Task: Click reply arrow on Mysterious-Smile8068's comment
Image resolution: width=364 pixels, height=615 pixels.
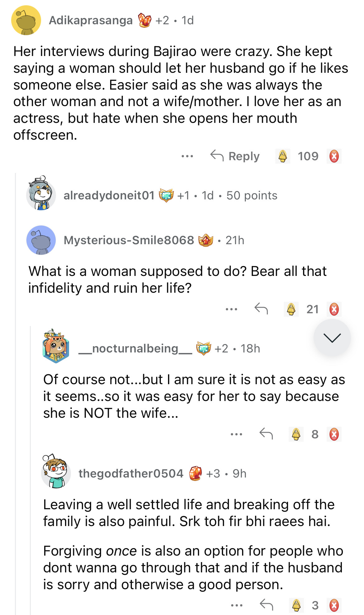Action: (x=261, y=309)
